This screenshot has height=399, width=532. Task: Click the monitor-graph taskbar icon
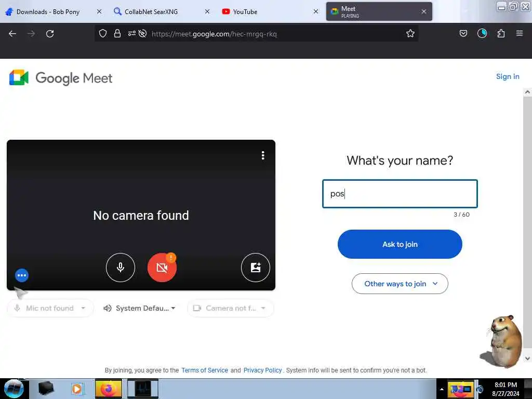tap(143, 389)
